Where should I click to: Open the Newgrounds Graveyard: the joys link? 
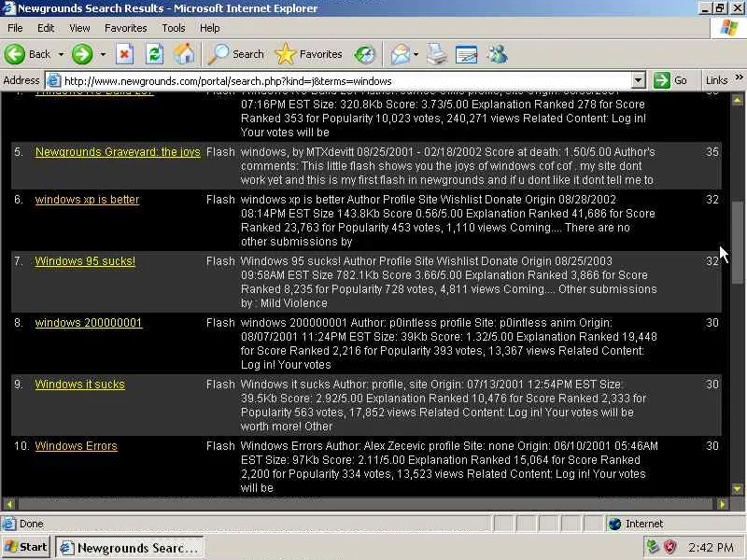pos(118,152)
